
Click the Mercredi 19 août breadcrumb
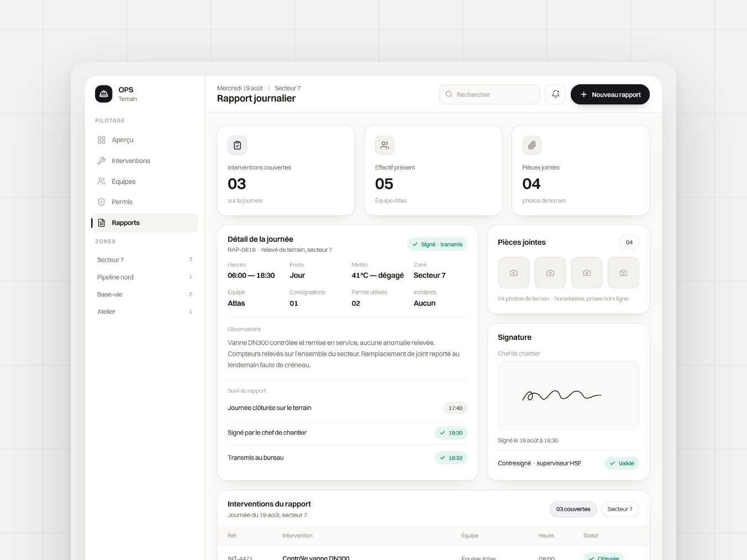click(240, 88)
